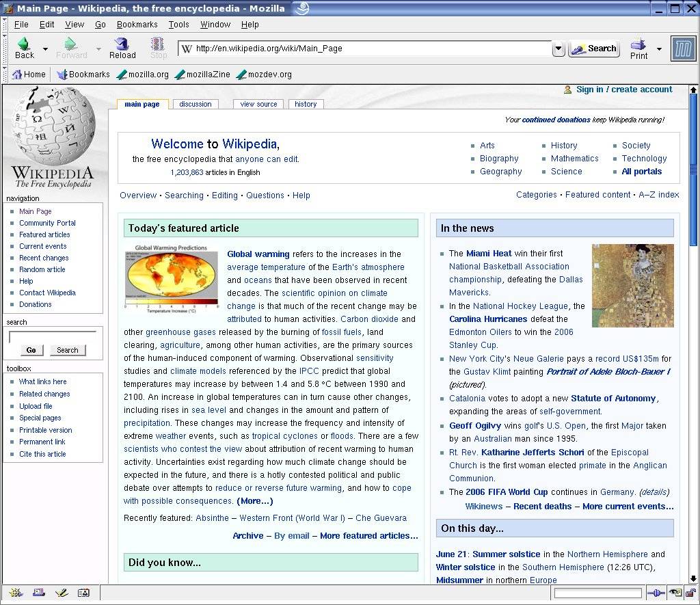The width and height of the screenshot is (700, 605).
Task: Click the security padlock icon
Action: coord(690,593)
